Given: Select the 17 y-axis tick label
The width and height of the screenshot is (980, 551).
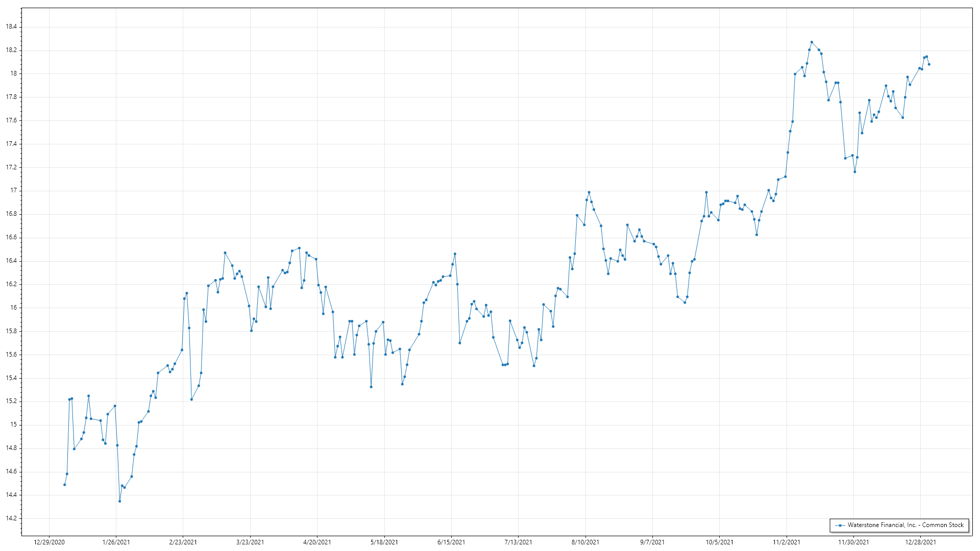Looking at the screenshot, I should (x=14, y=191).
